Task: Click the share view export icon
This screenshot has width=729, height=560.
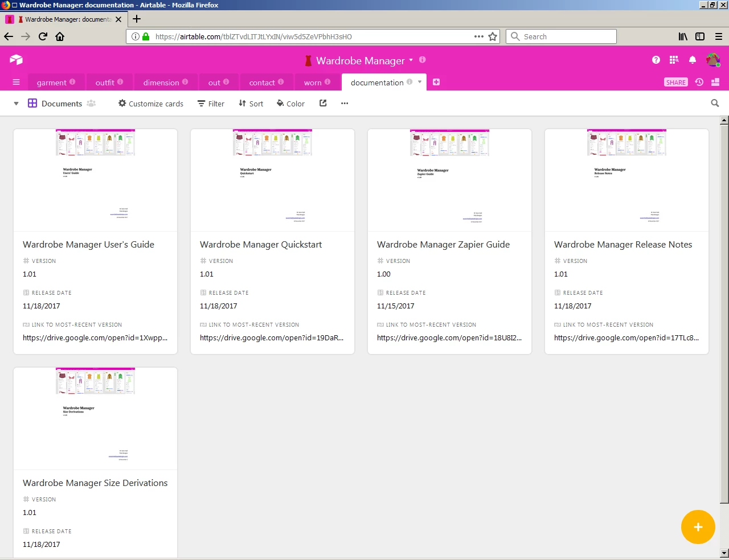Action: (323, 104)
